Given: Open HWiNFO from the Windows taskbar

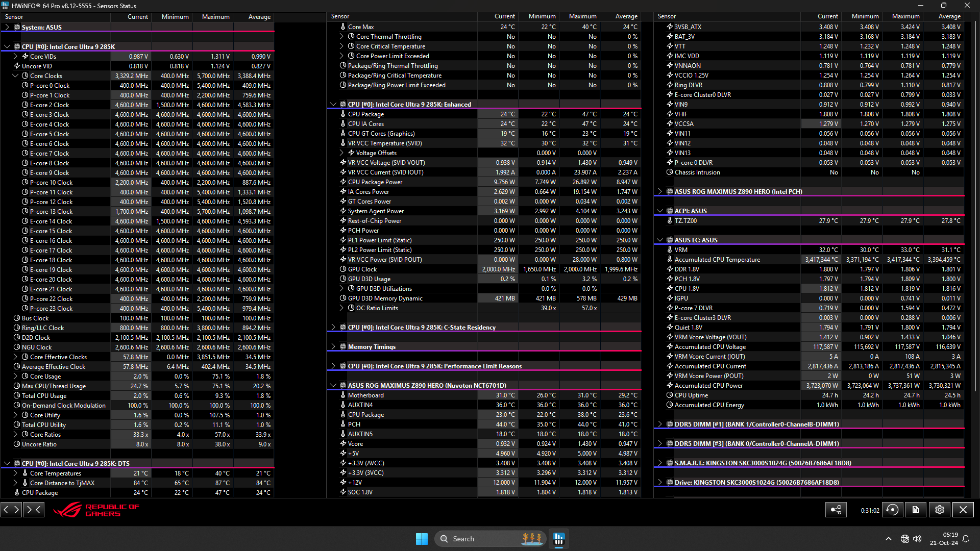Looking at the screenshot, I should pyautogui.click(x=559, y=539).
